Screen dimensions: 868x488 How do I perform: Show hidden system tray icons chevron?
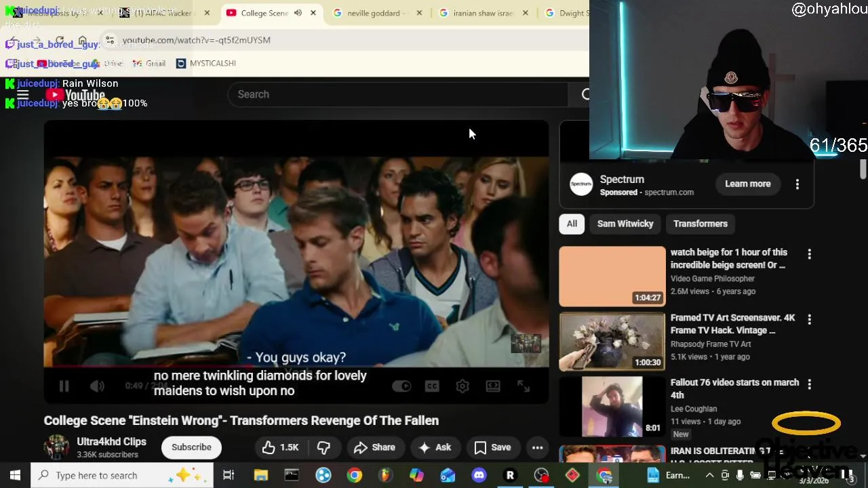click(x=709, y=475)
